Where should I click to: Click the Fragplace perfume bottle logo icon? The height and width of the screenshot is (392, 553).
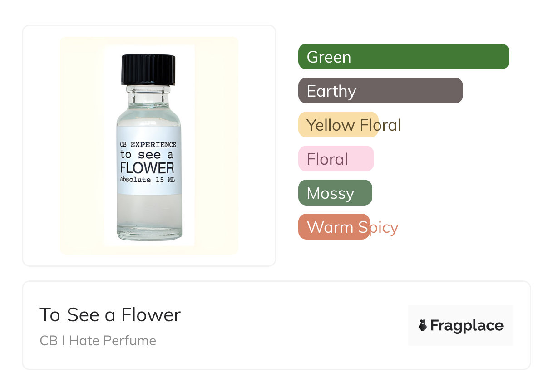click(423, 325)
